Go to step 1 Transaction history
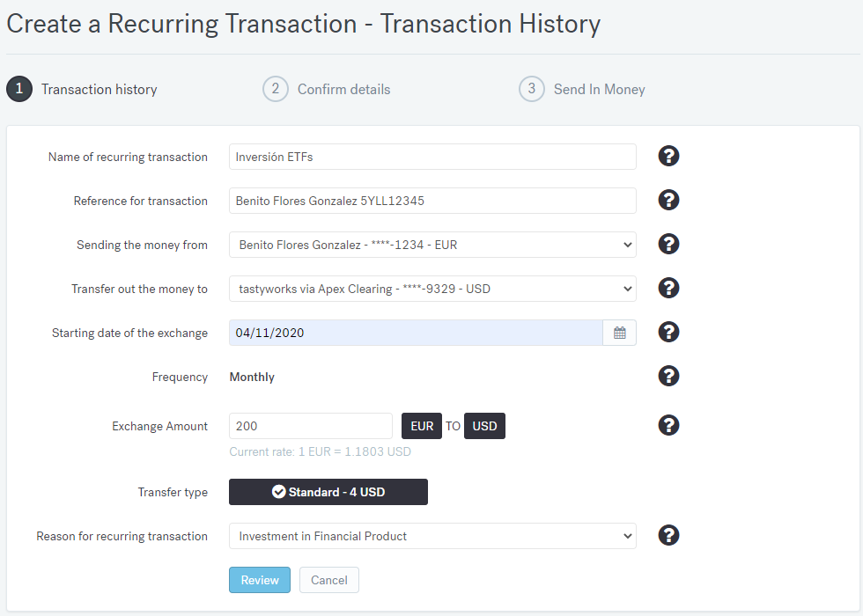Screen dimensions: 863x616 (82, 89)
